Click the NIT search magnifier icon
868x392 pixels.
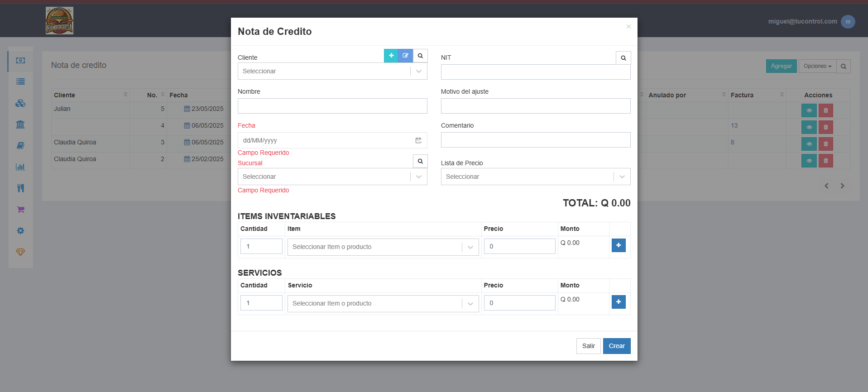623,58
